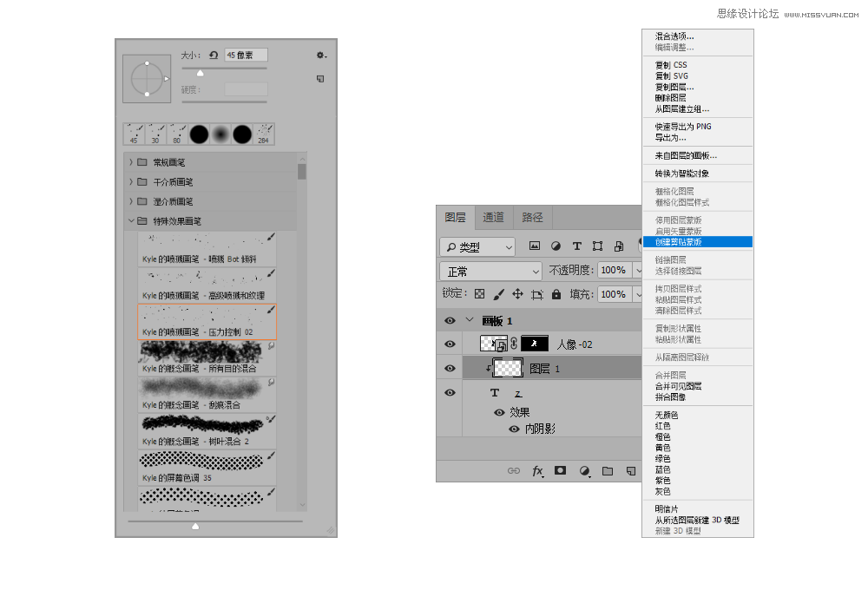The width and height of the screenshot is (868, 590).
Task: Click the text layer filter T icon
Action: point(576,246)
